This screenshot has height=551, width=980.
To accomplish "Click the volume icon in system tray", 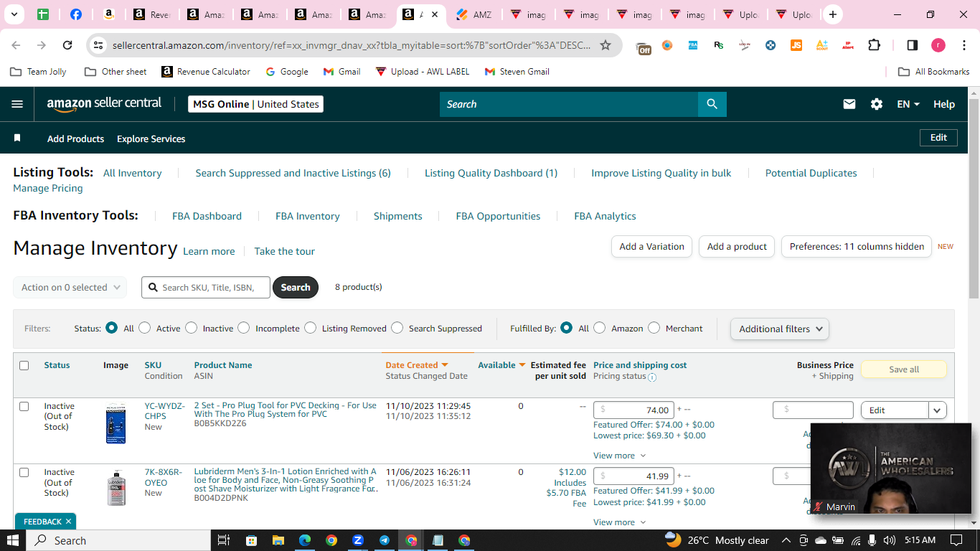I will [x=890, y=540].
